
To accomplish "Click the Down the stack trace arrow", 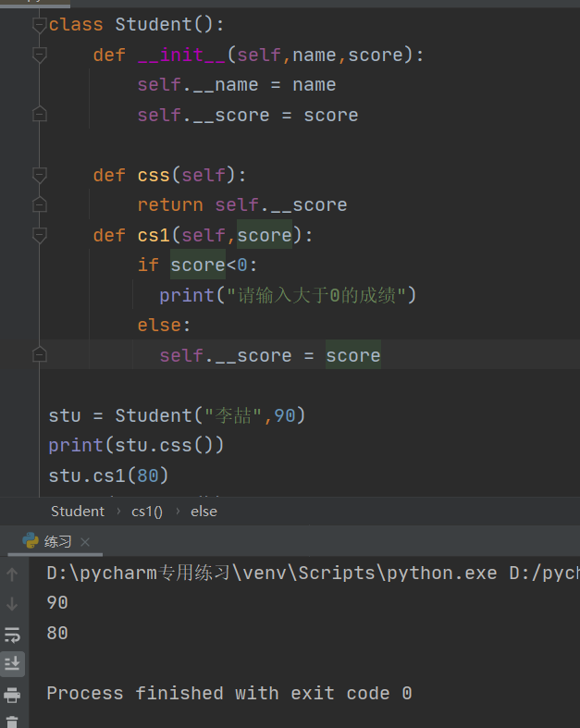I will (12, 604).
